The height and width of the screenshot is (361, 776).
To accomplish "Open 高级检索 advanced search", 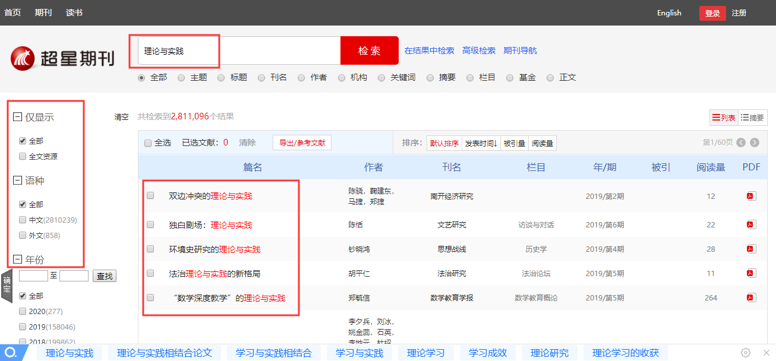I will tap(479, 51).
